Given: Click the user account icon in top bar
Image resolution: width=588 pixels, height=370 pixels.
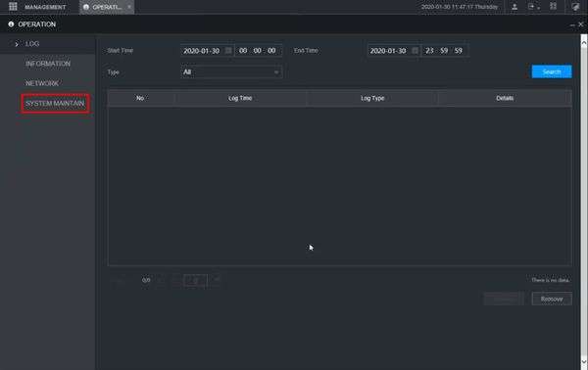Looking at the screenshot, I should (x=514, y=7).
